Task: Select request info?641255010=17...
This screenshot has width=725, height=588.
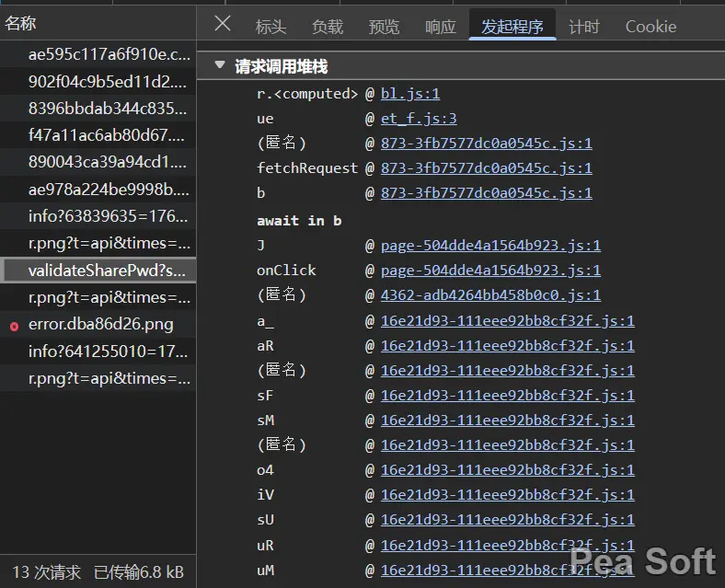Action: click(98, 352)
